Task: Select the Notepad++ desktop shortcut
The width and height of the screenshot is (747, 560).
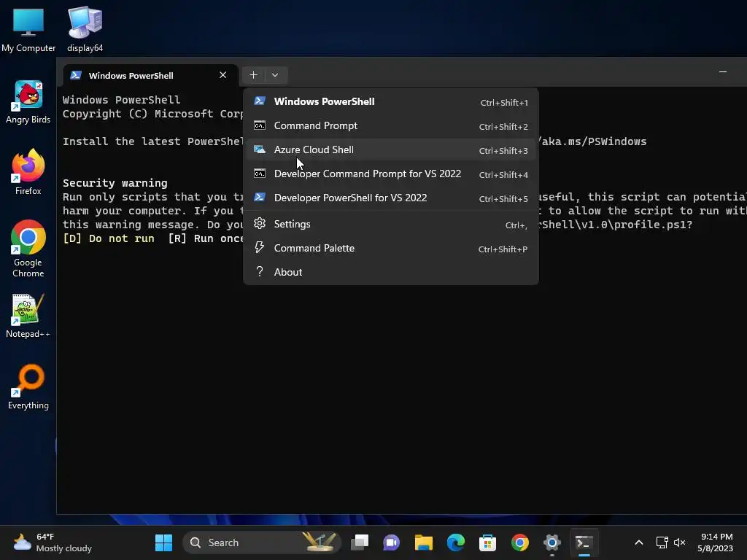Action: click(x=28, y=316)
